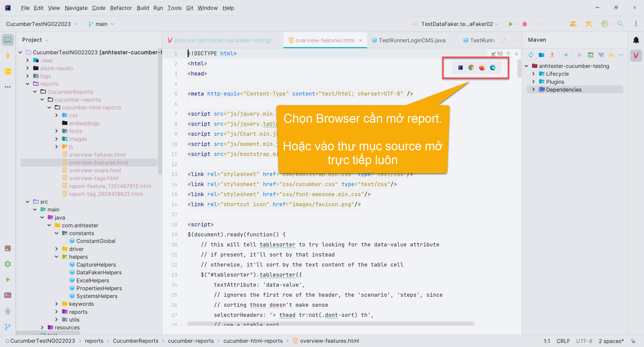Image resolution: width=644 pixels, height=347 pixels.
Task: Collapse the reports folder in project tree
Action: 28,84
